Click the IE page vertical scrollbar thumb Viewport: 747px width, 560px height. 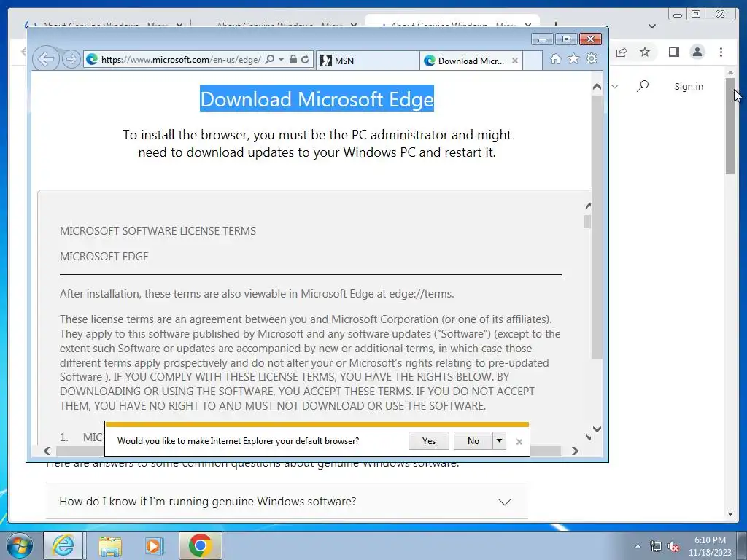click(597, 227)
